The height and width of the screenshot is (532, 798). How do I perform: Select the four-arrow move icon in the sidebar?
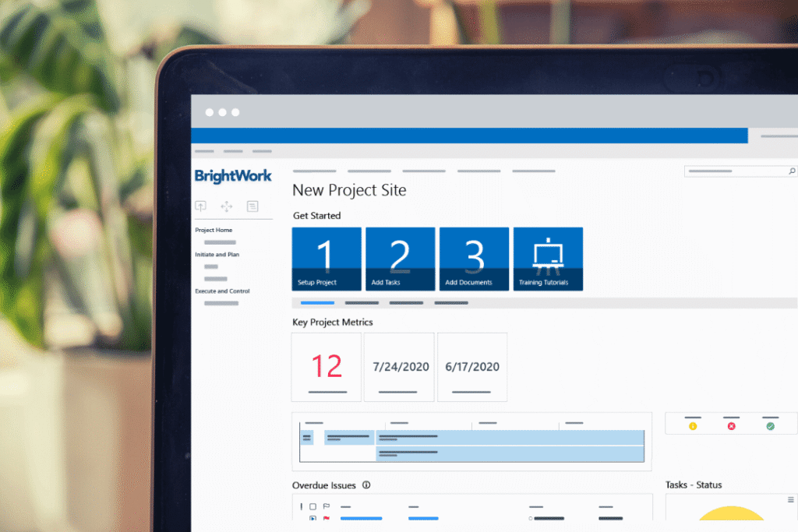[x=227, y=206]
